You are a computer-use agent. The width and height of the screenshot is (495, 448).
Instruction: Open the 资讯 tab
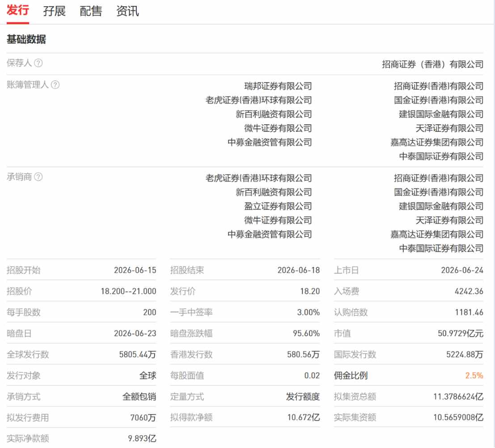point(127,11)
